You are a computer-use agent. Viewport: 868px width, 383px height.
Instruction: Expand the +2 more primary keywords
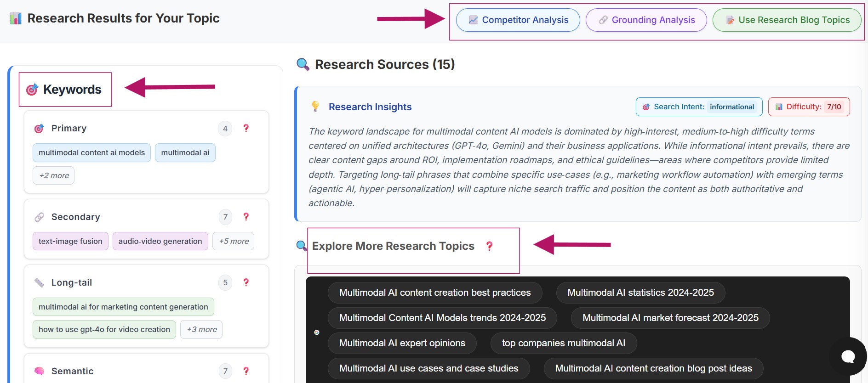tap(54, 175)
